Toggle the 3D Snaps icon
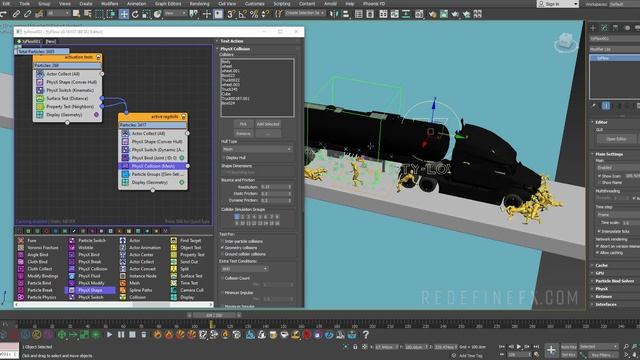Viewport: 640px width, 360px height. (231, 14)
